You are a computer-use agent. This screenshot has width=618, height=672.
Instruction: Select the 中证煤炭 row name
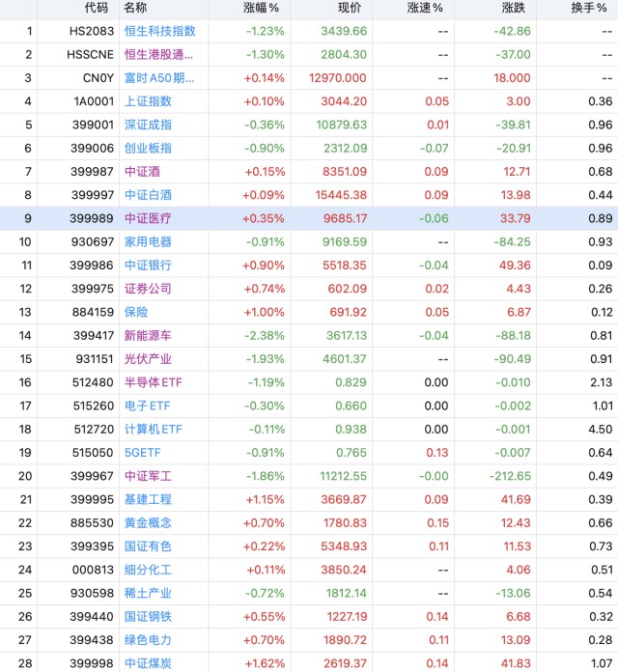148,663
